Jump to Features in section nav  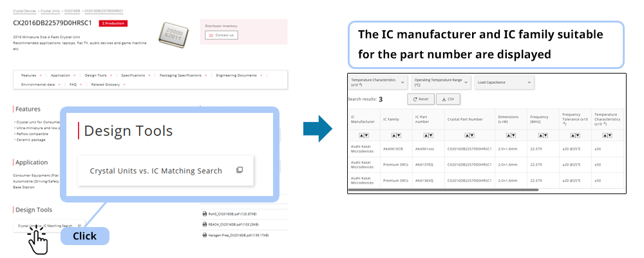click(x=31, y=75)
